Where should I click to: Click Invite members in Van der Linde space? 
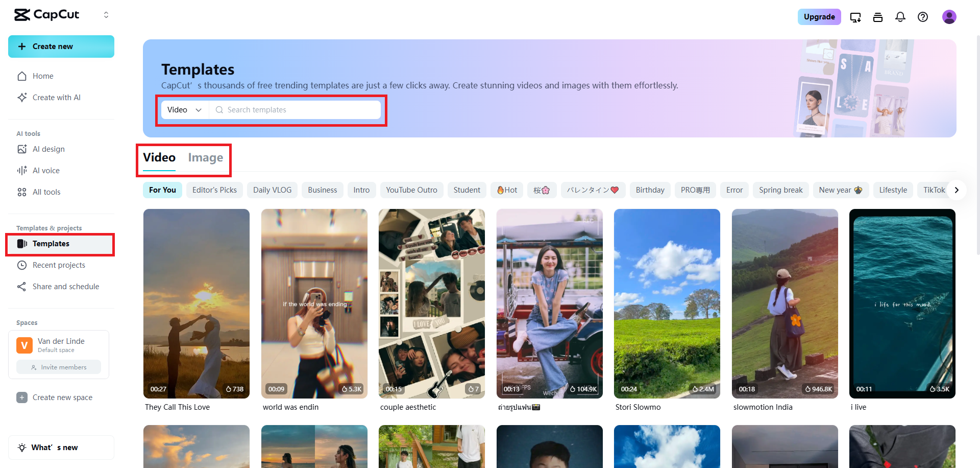[58, 367]
